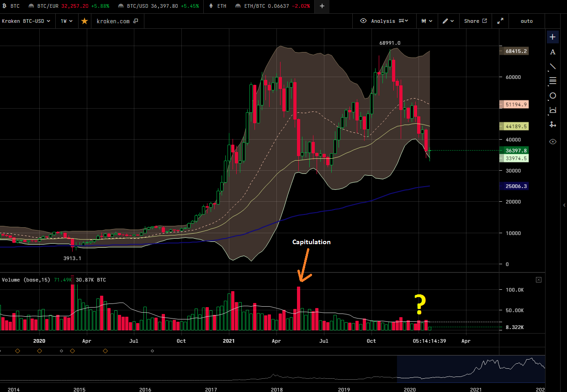Collapse the right side panel chevron

tap(564, 205)
